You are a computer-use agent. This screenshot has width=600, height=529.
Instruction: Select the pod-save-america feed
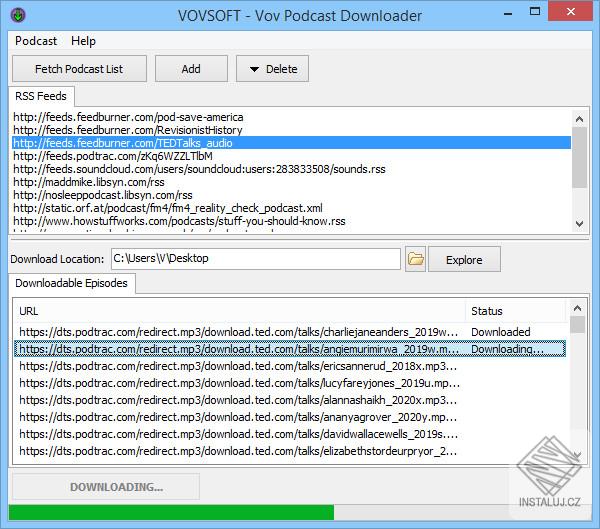[x=128, y=117]
